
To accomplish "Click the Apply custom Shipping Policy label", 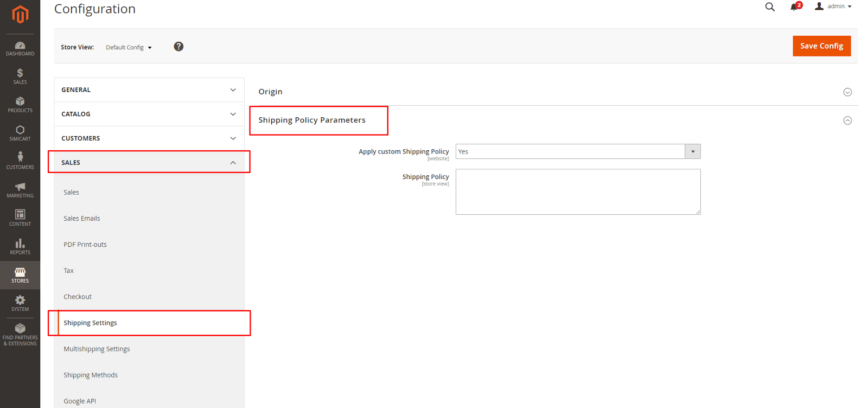I will point(404,151).
